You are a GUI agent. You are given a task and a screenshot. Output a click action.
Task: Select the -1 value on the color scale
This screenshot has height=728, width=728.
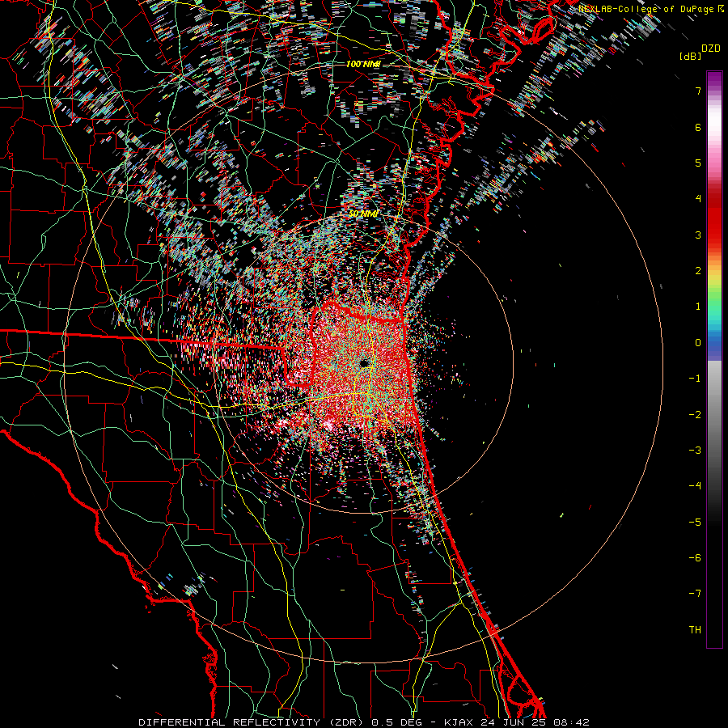695,379
